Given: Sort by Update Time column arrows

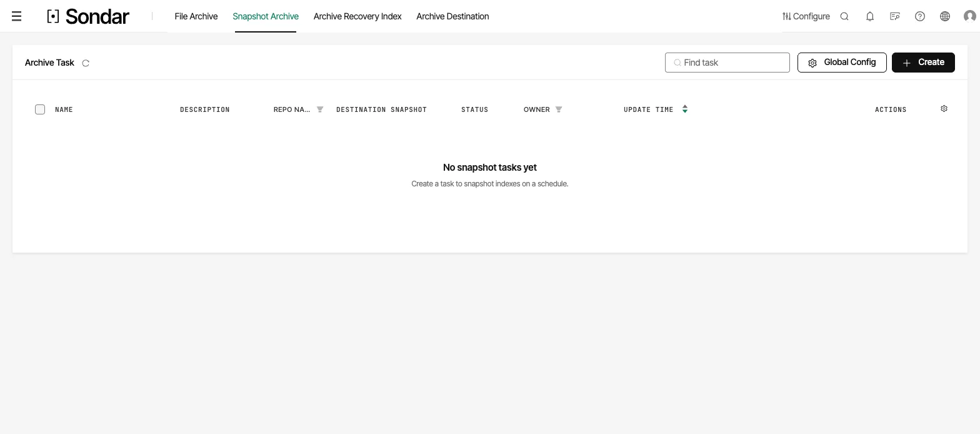Looking at the screenshot, I should point(685,109).
